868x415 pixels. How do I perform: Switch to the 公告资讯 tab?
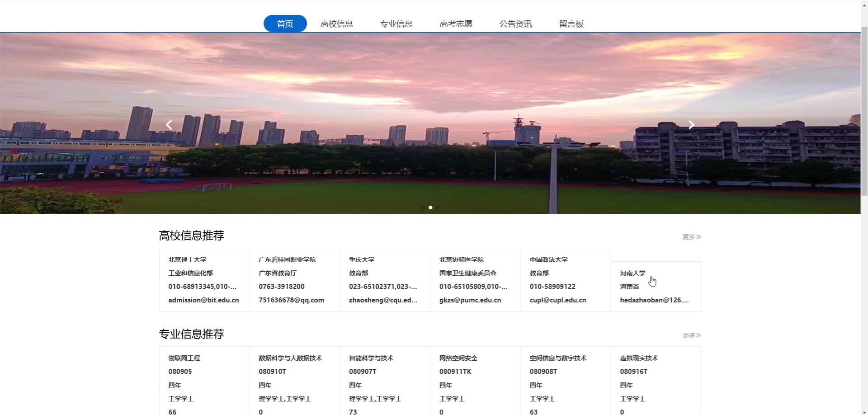(x=515, y=24)
